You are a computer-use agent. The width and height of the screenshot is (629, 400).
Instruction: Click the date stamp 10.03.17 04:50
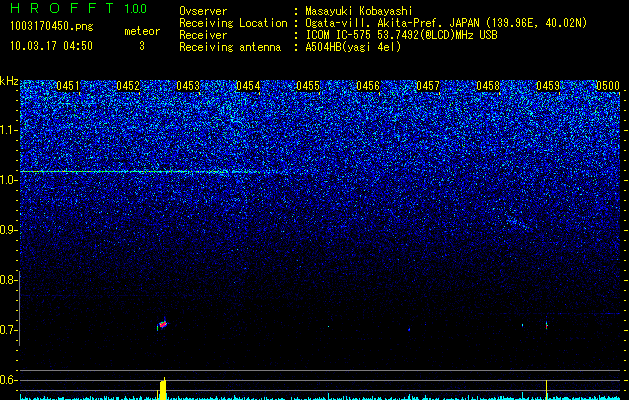(x=51, y=46)
